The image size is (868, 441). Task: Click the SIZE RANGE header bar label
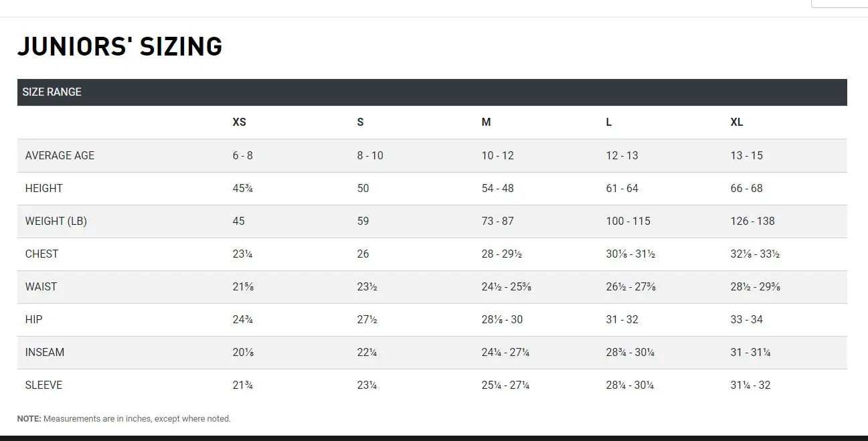coord(52,92)
